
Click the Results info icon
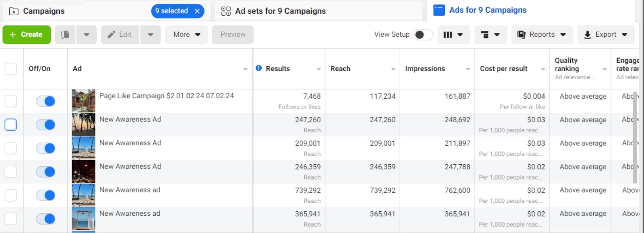tap(259, 68)
